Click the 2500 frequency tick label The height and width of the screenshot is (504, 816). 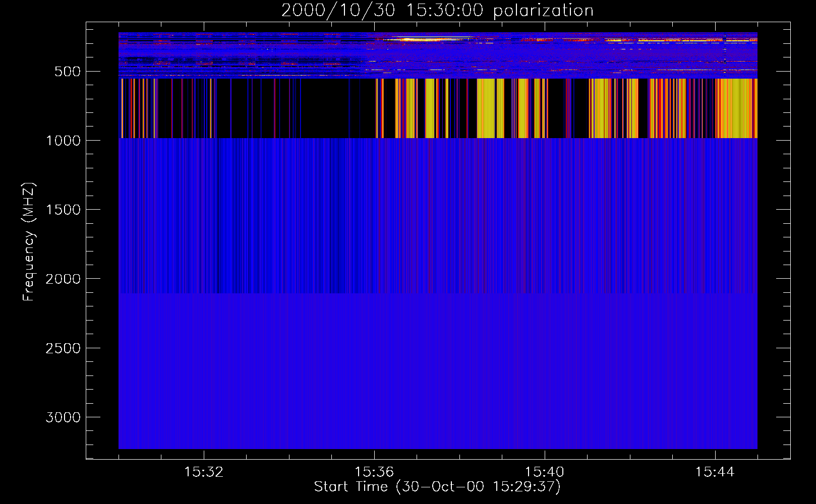click(x=63, y=348)
